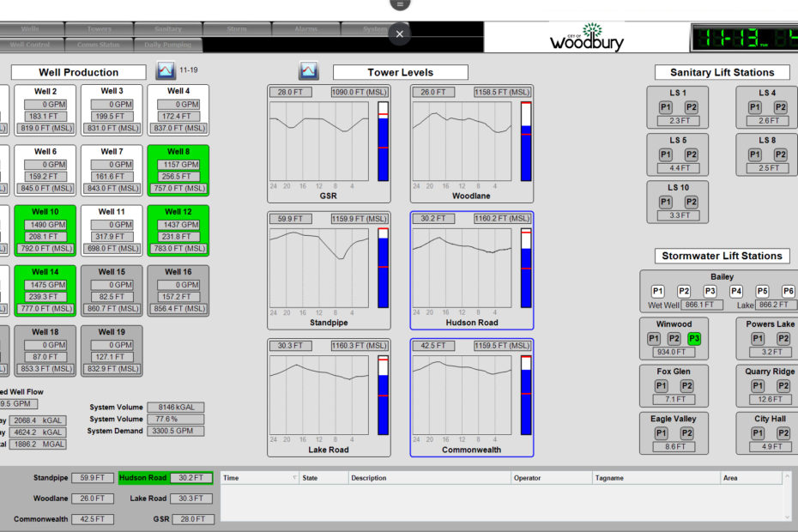Open the Well Production trend chart icon
This screenshot has width=798, height=532.
[166, 70]
